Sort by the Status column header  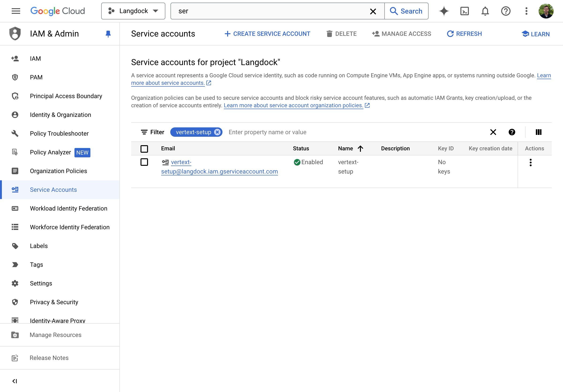point(301,148)
